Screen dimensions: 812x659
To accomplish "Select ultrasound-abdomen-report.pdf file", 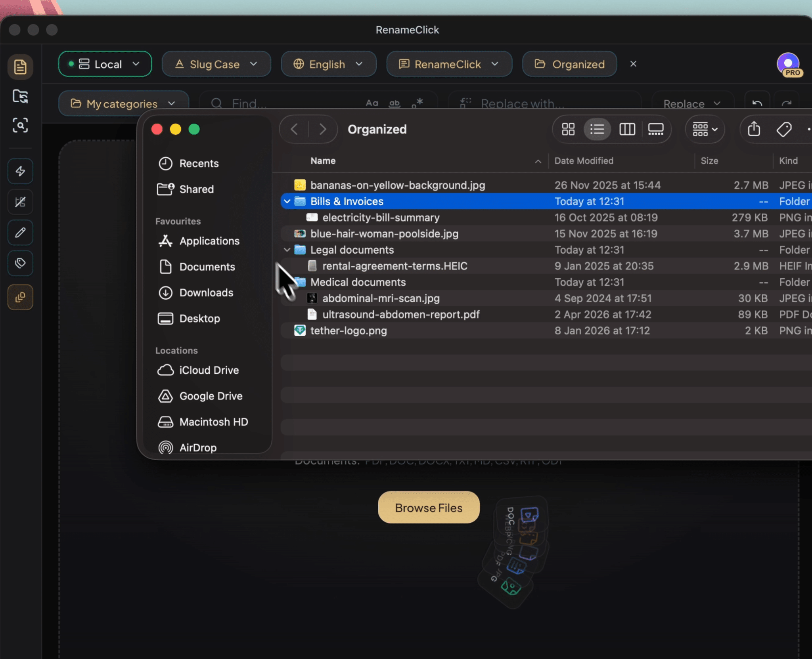I will (546, 315).
